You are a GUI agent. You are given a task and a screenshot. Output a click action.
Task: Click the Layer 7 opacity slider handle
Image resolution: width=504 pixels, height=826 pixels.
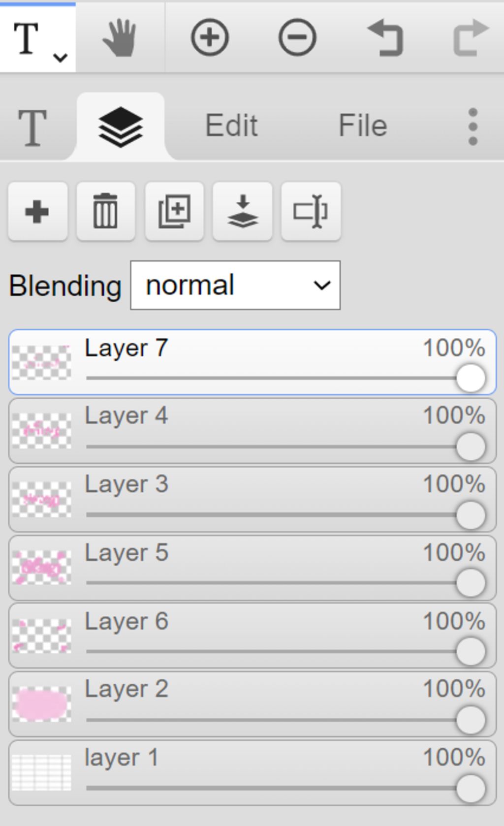coord(471,379)
